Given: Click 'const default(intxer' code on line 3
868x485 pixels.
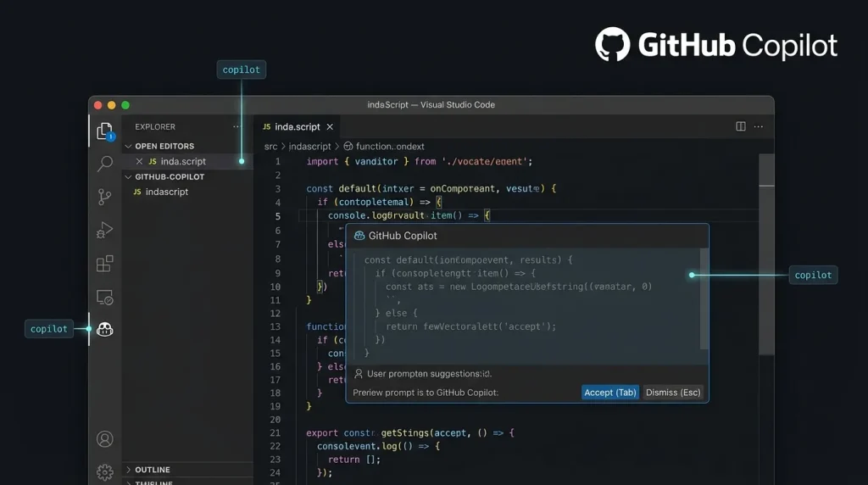Looking at the screenshot, I should click(359, 188).
